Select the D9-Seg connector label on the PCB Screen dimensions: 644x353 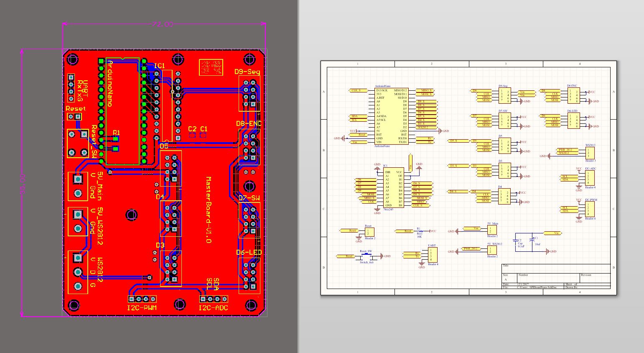point(247,72)
